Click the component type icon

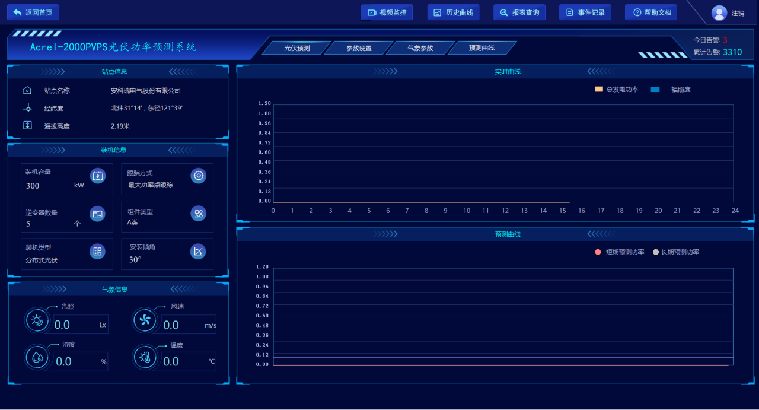pyautogui.click(x=198, y=213)
